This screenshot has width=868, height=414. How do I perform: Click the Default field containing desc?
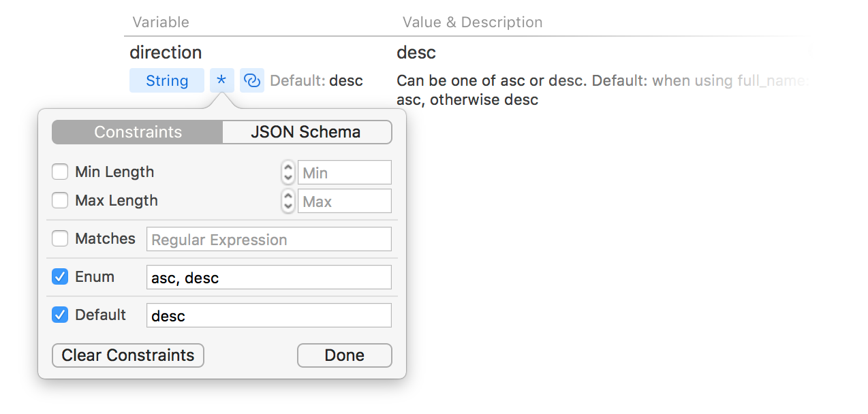(x=268, y=315)
